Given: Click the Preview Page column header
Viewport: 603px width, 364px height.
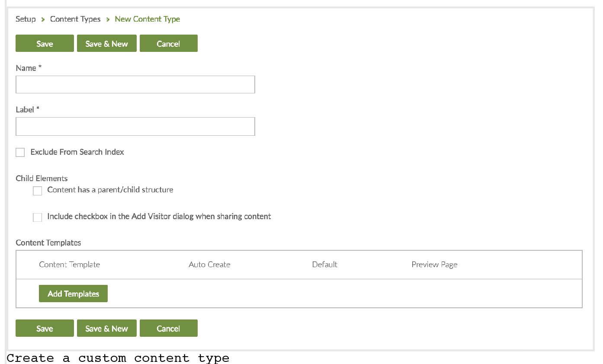Looking at the screenshot, I should [434, 265].
